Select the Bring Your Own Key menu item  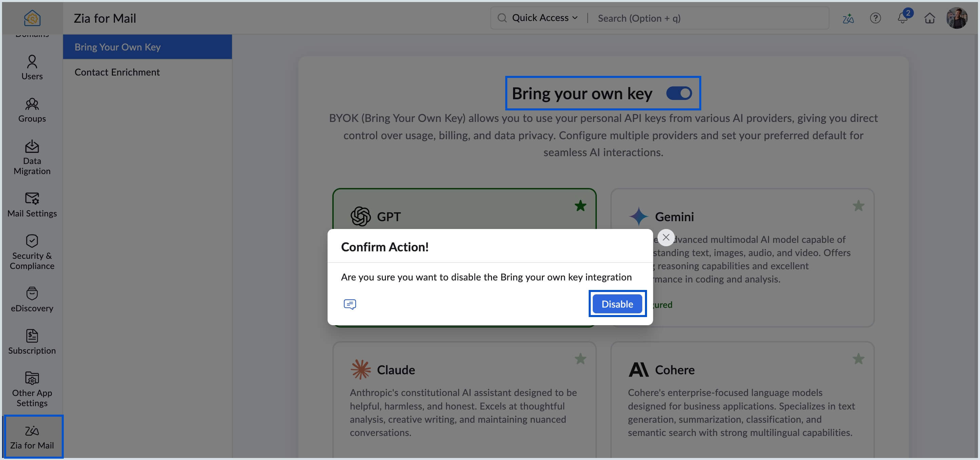117,47
